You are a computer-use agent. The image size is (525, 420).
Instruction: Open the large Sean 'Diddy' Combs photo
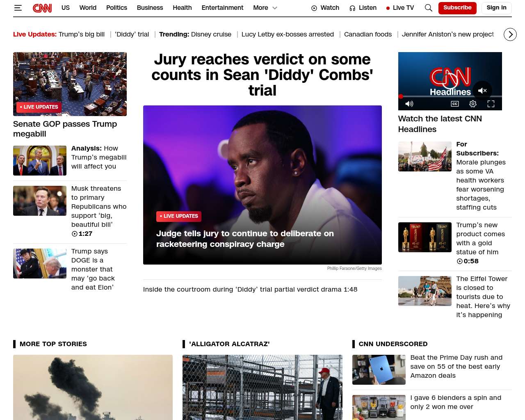262,185
